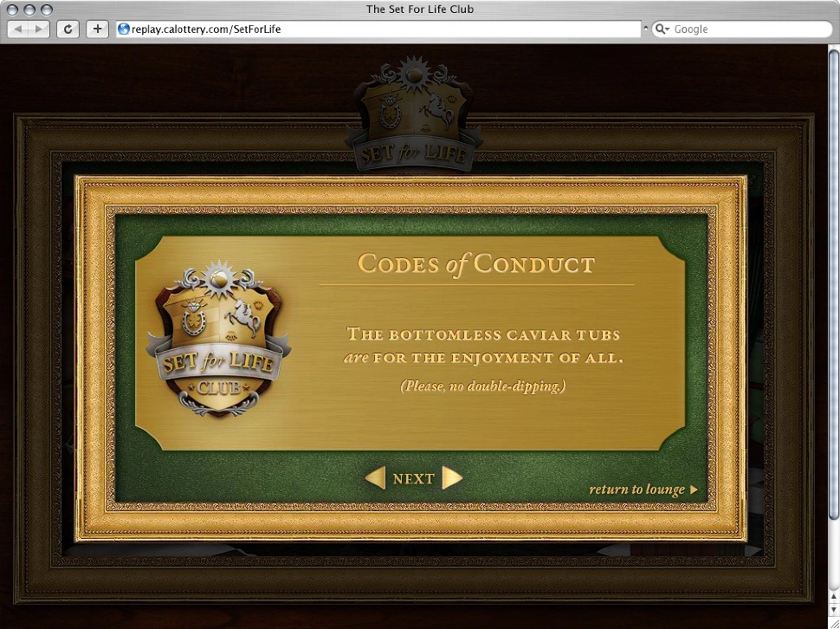Click the globe site icon in address bar
Viewport: 840px width, 629px height.
tap(124, 29)
